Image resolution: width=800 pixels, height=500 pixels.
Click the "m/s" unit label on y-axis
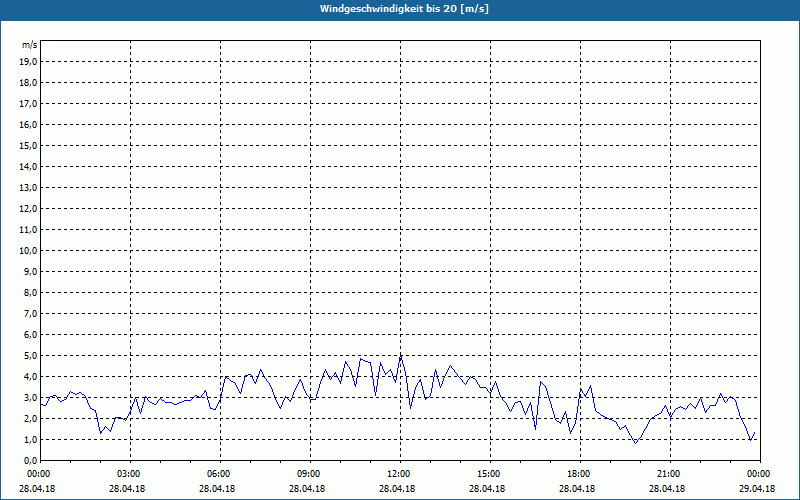[x=29, y=45]
